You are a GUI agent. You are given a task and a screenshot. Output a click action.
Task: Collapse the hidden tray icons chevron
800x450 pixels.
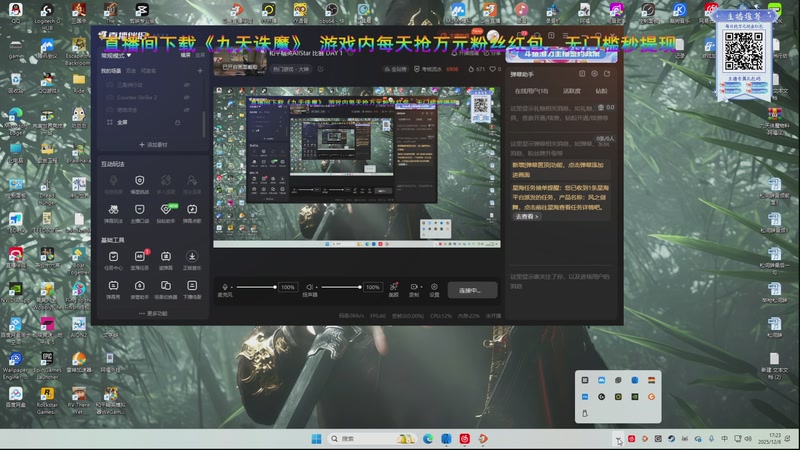pyautogui.click(x=618, y=439)
